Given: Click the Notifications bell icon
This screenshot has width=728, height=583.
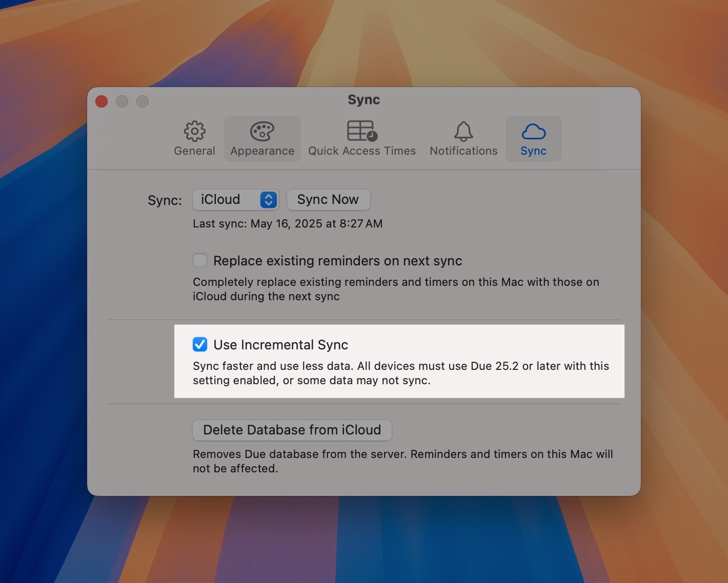Looking at the screenshot, I should click(463, 131).
